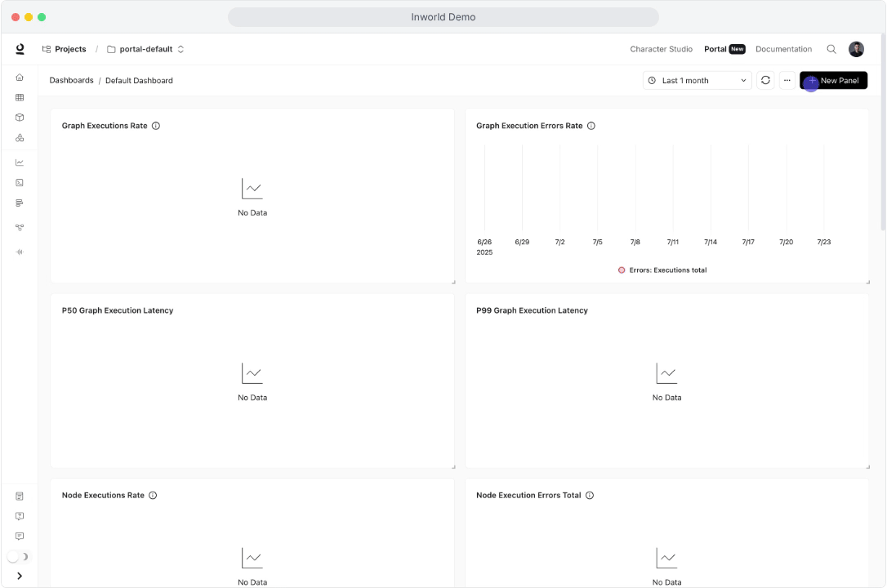Open search using the magnifying glass icon
The width and height of the screenshot is (887, 588).
pos(831,49)
